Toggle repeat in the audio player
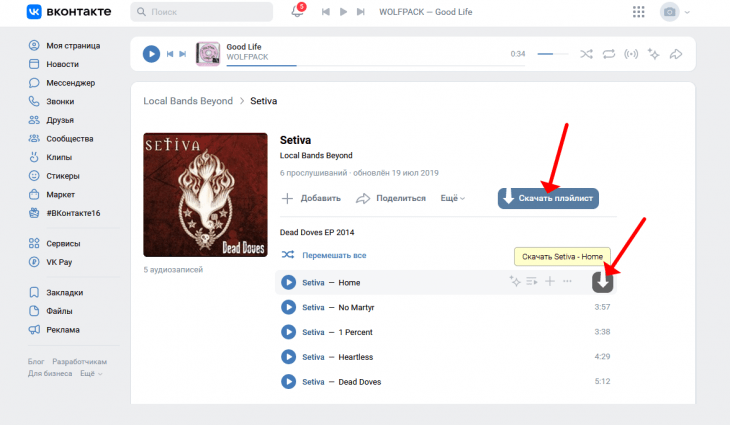This screenshot has width=730, height=425. (608, 54)
